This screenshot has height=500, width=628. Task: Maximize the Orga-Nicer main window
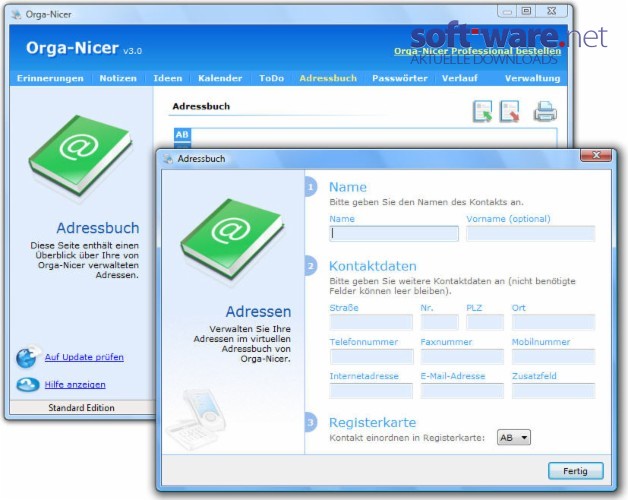pos(527,11)
